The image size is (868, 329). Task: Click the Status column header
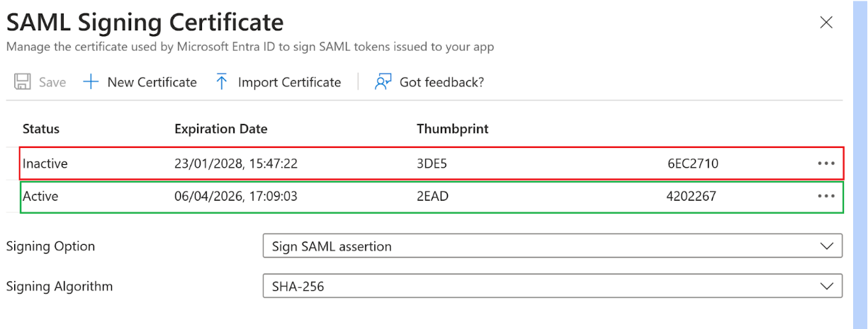point(41,129)
